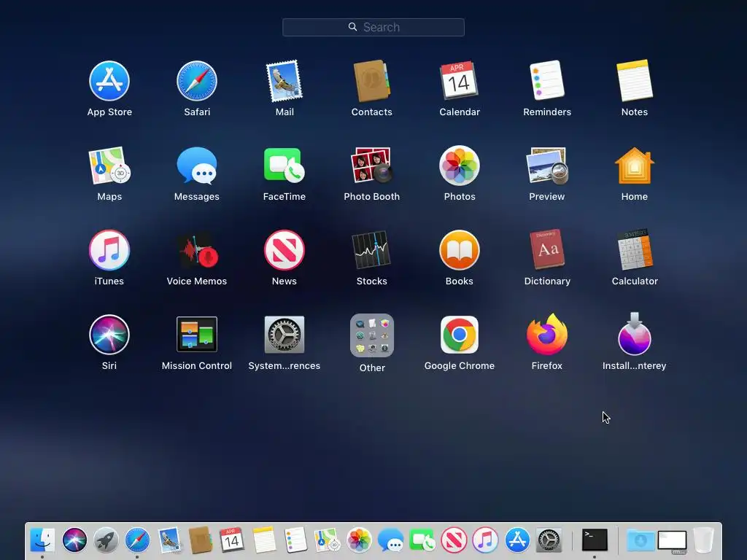
Task: Open Contacts in the Launchpad grid
Action: point(371,81)
